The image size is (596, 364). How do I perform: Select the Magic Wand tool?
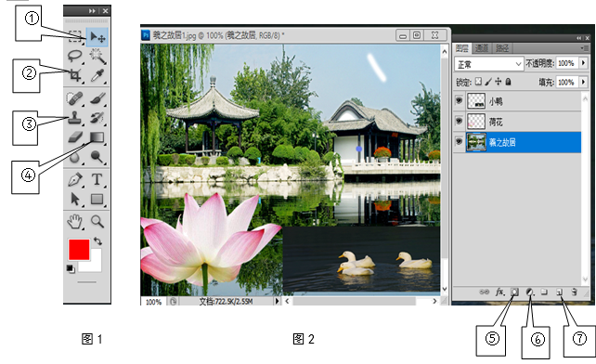[97, 57]
